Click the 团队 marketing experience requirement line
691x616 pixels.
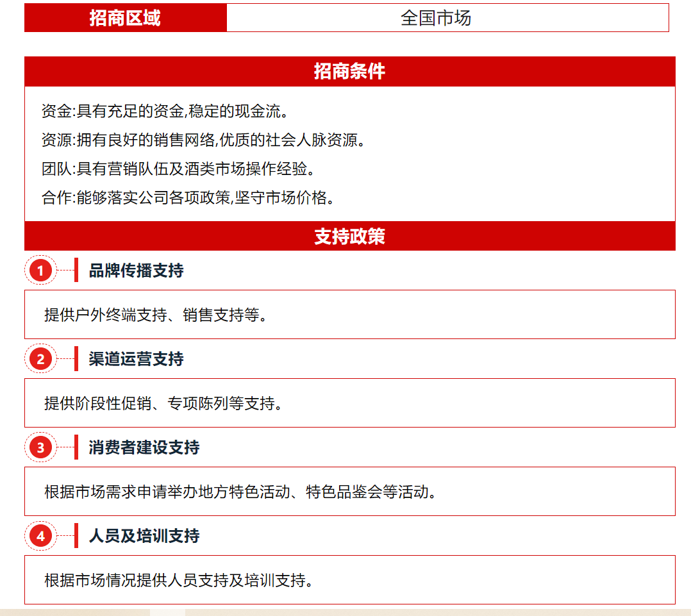pyautogui.click(x=180, y=169)
